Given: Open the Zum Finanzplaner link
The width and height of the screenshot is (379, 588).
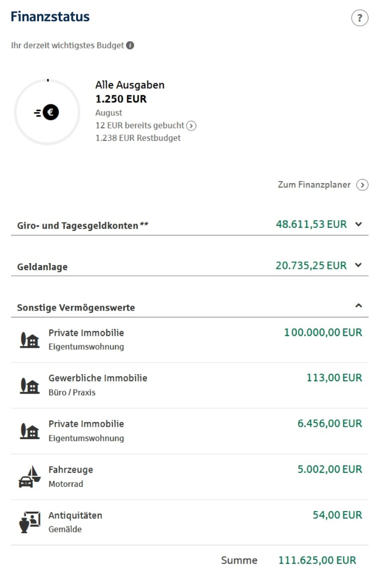Looking at the screenshot, I should [314, 185].
